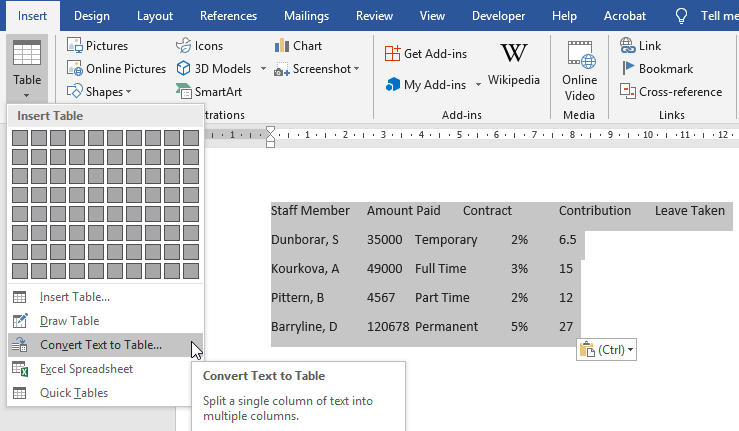Open the References tab
Viewport: 739px width, 431px height.
(x=228, y=16)
